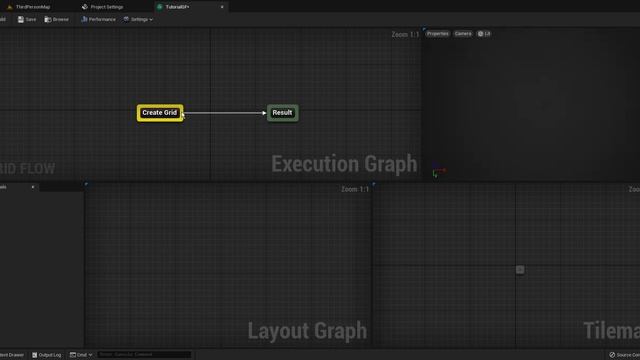Viewport: 640px width, 360px height.
Task: Click the Lit sphere icon
Action: tap(480, 34)
